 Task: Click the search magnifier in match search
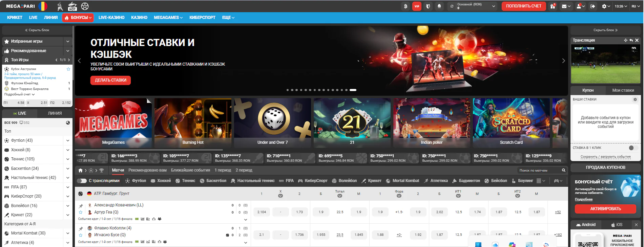tap(564, 170)
